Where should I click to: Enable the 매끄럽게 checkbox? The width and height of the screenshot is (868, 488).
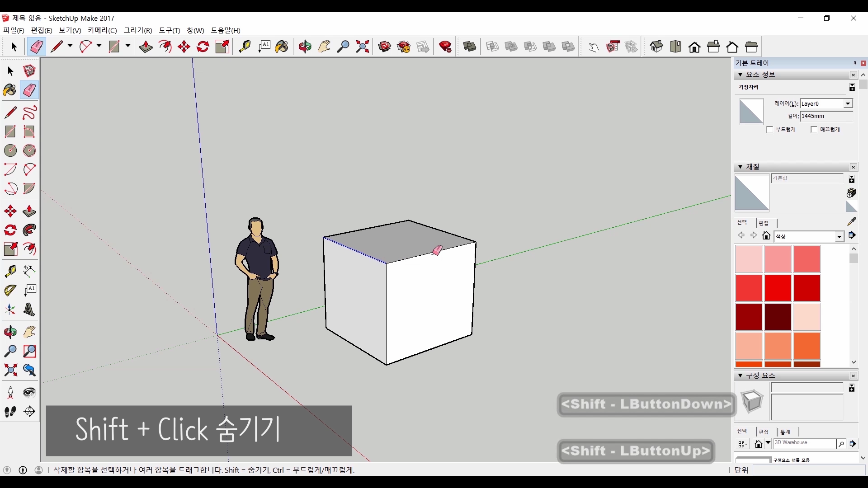(x=814, y=130)
